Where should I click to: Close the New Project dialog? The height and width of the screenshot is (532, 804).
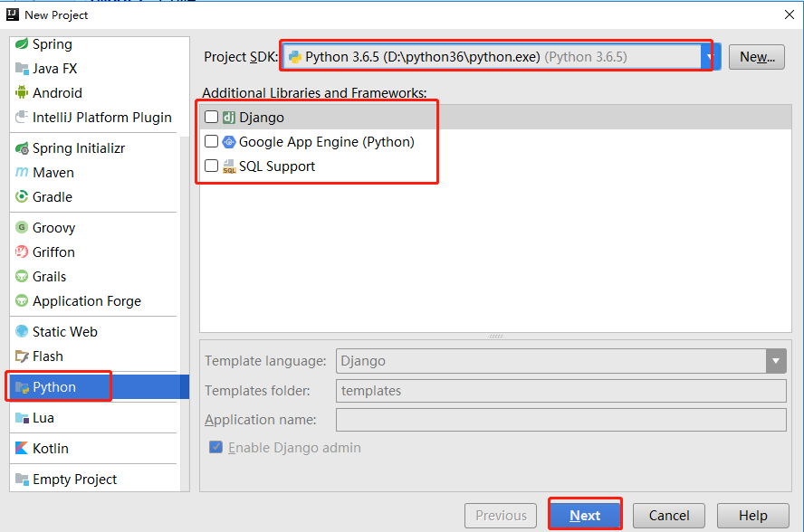pyautogui.click(x=790, y=14)
